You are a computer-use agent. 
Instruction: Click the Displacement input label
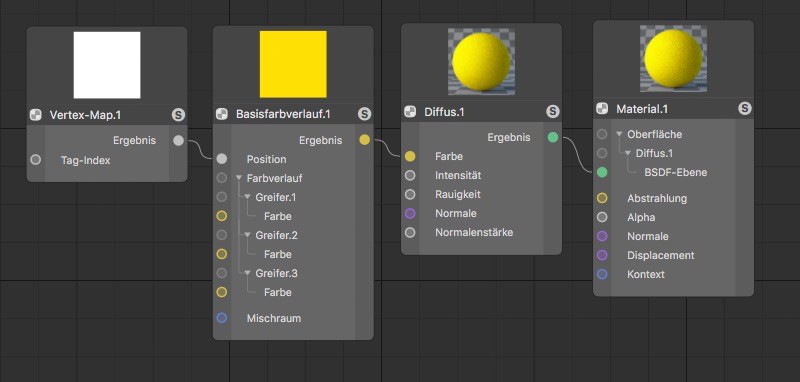click(661, 256)
